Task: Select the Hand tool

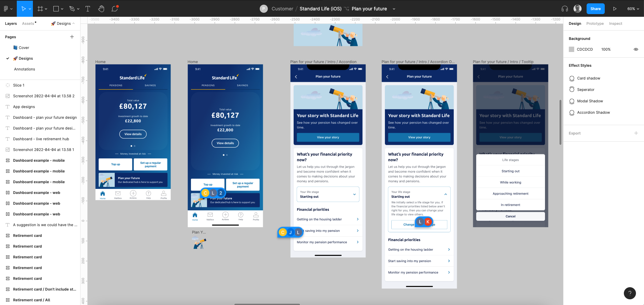Action: 101,8
